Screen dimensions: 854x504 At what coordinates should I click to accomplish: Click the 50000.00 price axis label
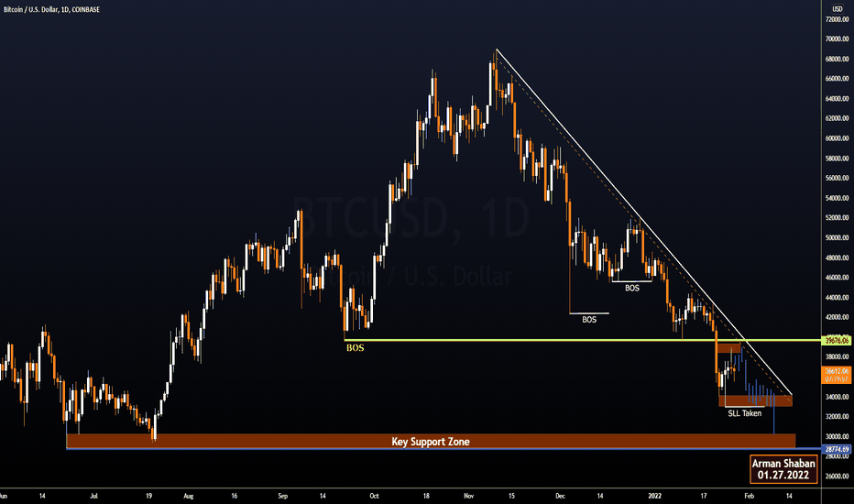838,238
